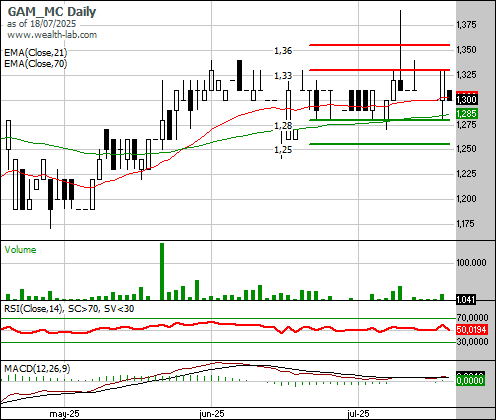This screenshot has height=420, width=496.
Task: Click the black 1,300 current price tag
Action: click(467, 99)
